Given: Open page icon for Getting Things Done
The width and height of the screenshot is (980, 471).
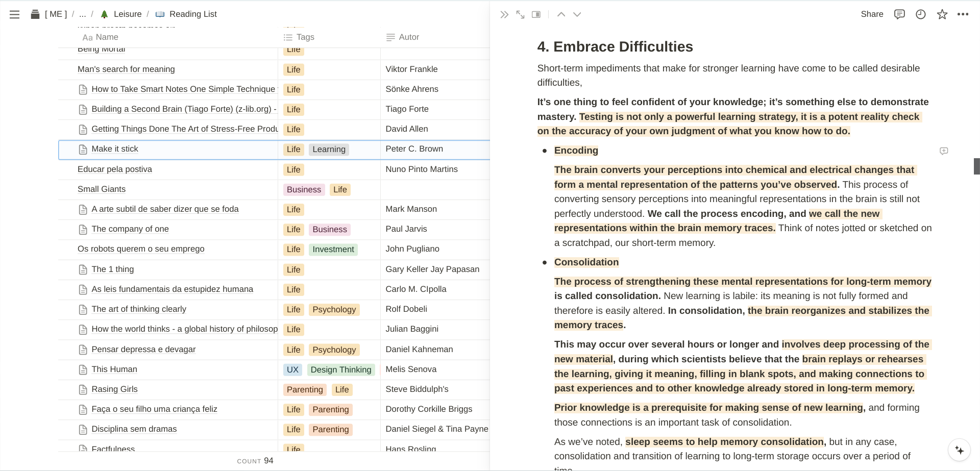Looking at the screenshot, I should click(x=83, y=130).
